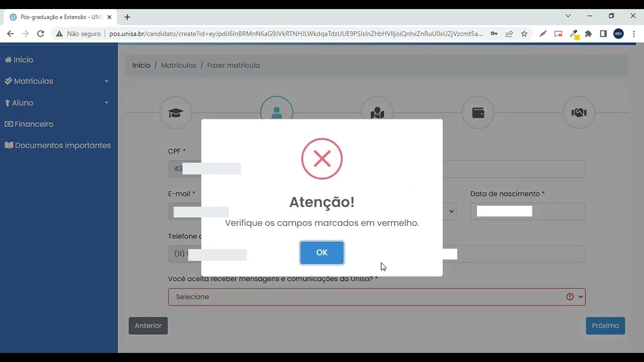Click the Anterior button
The width and height of the screenshot is (644, 362).
point(148,326)
